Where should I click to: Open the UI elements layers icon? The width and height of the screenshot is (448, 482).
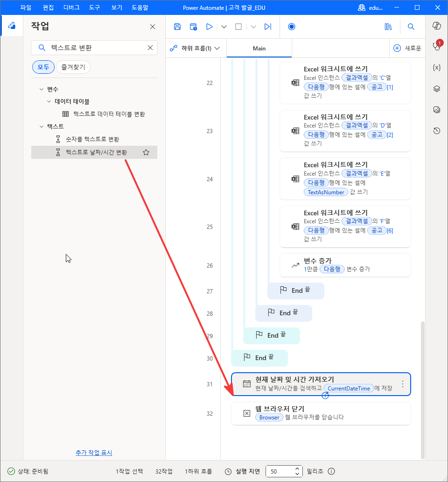(437, 89)
